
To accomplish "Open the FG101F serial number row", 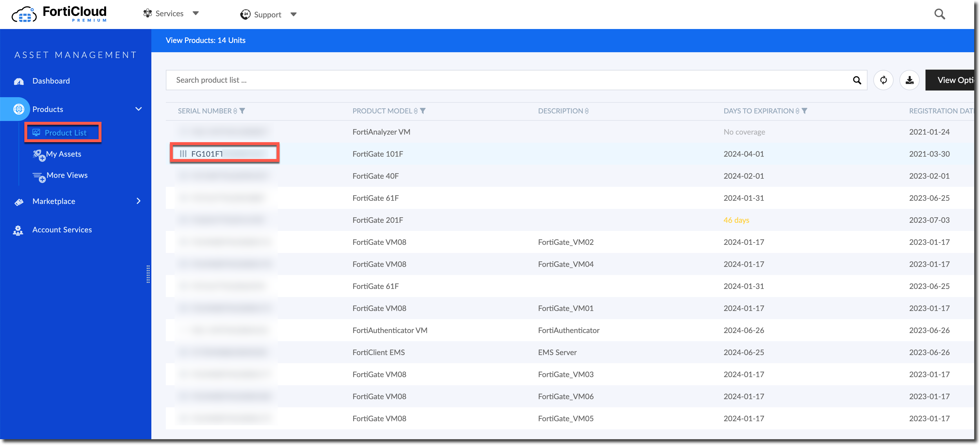I will 206,154.
